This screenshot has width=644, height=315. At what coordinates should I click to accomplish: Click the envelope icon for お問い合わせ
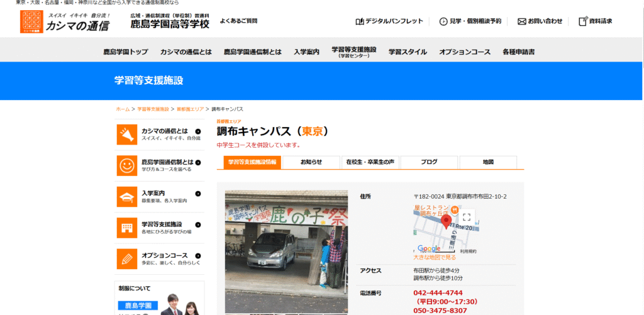[521, 21]
